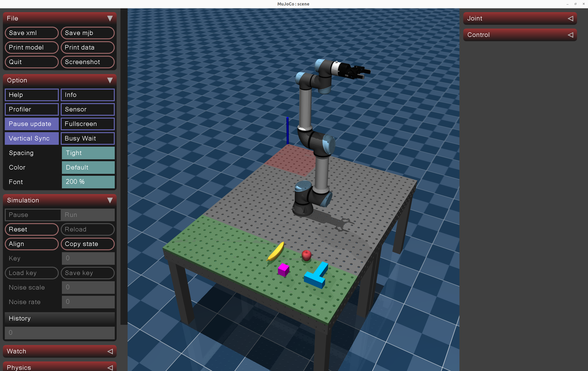588x371 pixels.
Task: Collapse the File section arrow
Action: [x=110, y=18]
